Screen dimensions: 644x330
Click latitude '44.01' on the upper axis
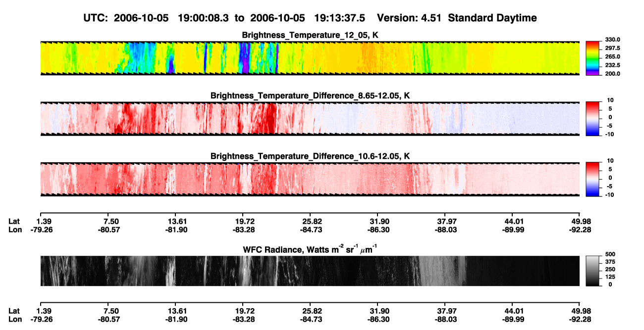(x=512, y=221)
